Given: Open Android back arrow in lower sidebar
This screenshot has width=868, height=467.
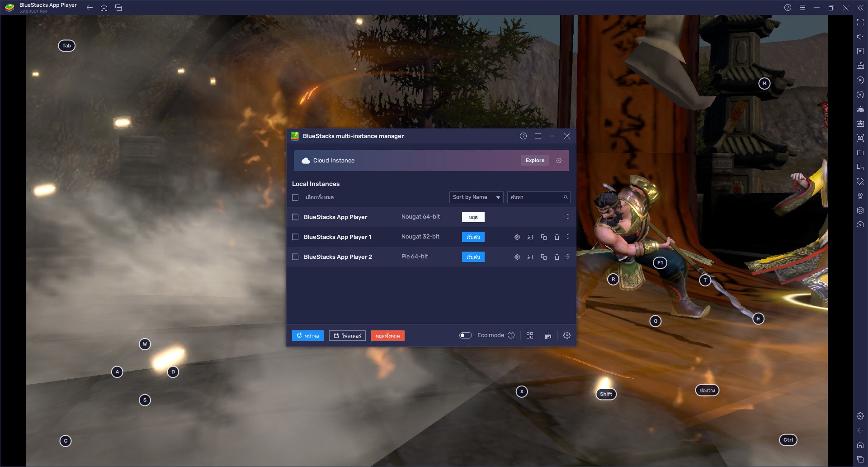Looking at the screenshot, I should [860, 430].
